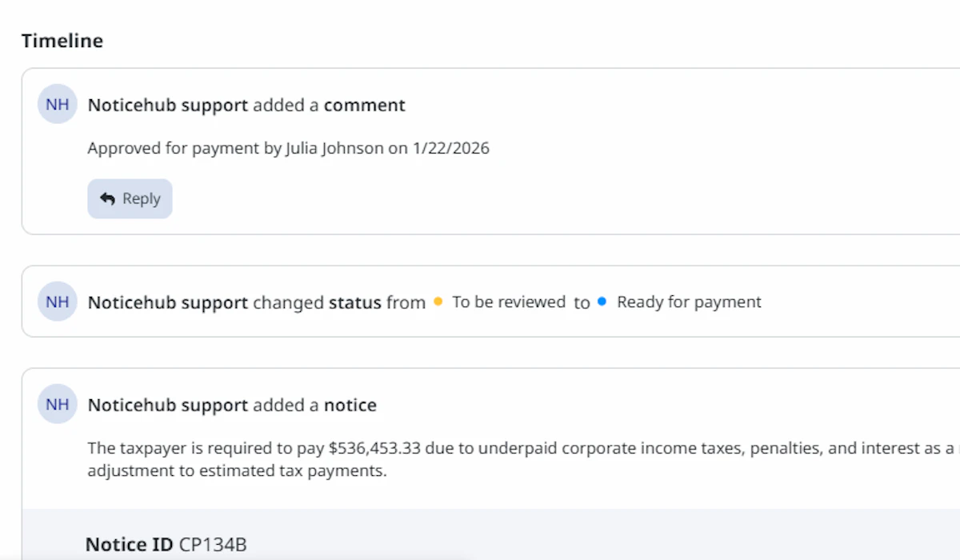This screenshot has height=560, width=960.
Task: Click the bold word status
Action: pos(354,302)
